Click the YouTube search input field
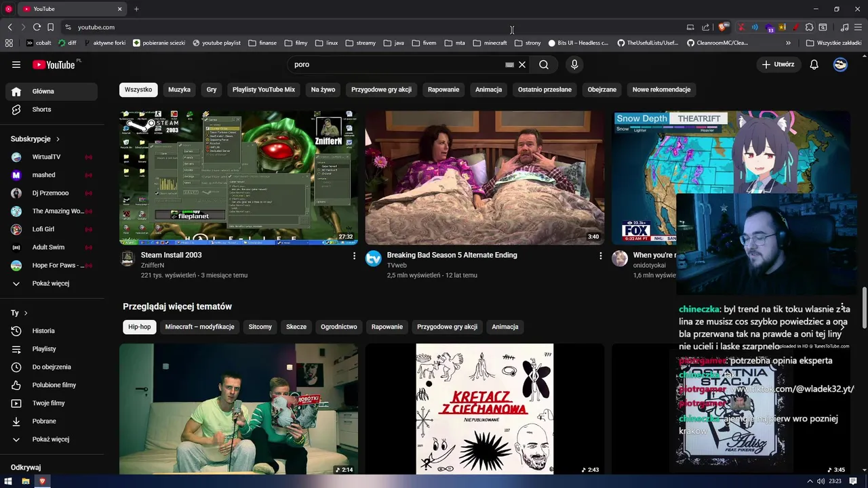868x488 pixels. click(x=398, y=64)
